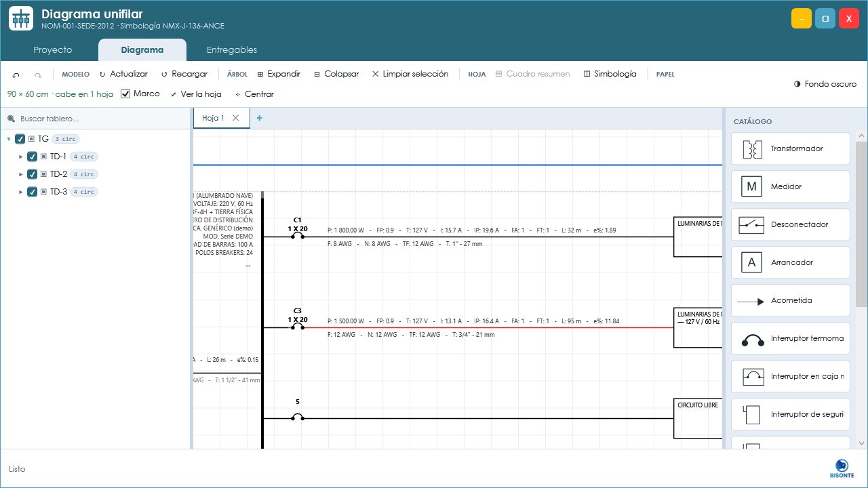
Task: Pick the Desconectador catalog item
Action: pyautogui.click(x=791, y=224)
